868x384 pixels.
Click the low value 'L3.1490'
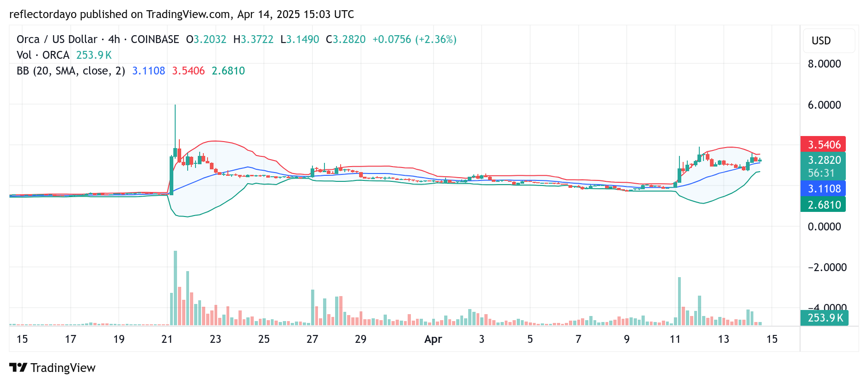(300, 39)
